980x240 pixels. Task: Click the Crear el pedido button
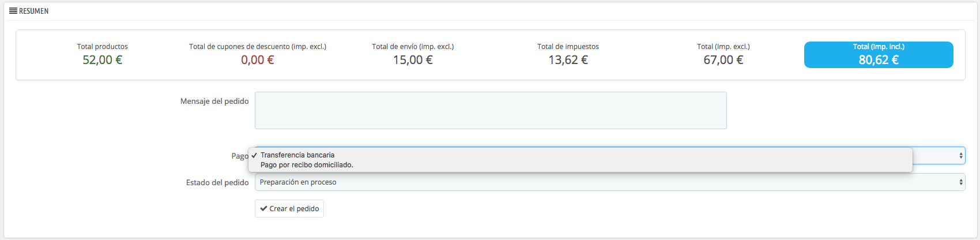pyautogui.click(x=289, y=209)
